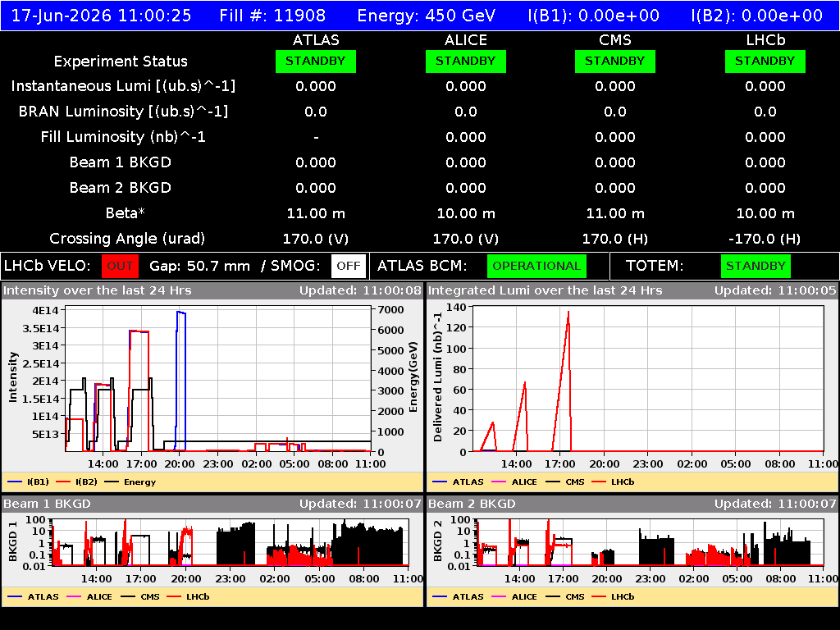Click the ATLAS column header
840x630 pixels.
coord(316,40)
